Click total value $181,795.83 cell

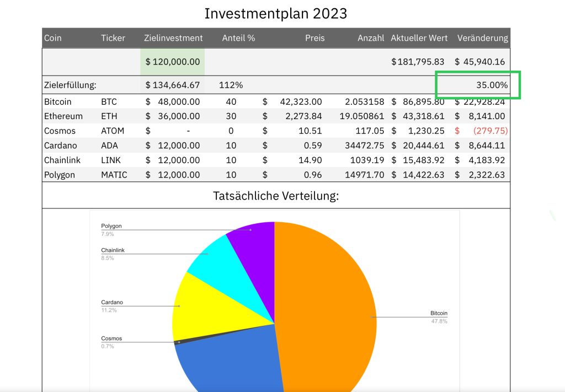(418, 62)
